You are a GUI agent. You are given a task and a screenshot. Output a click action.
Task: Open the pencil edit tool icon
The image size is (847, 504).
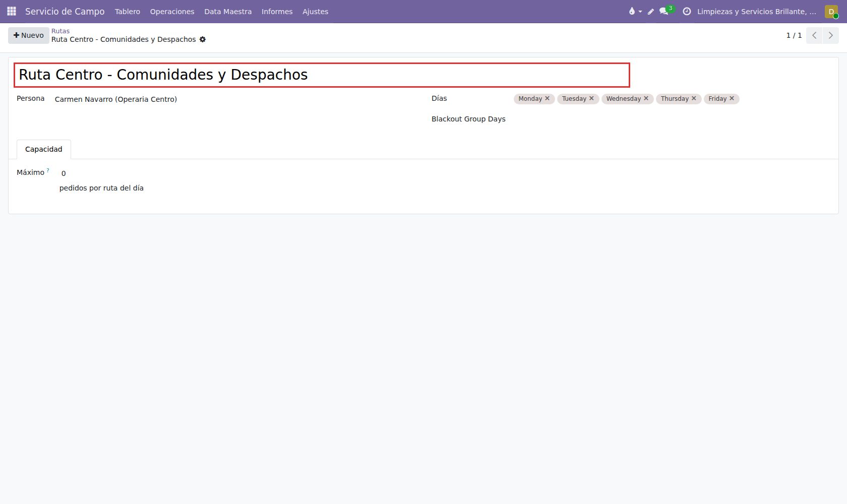(x=651, y=12)
